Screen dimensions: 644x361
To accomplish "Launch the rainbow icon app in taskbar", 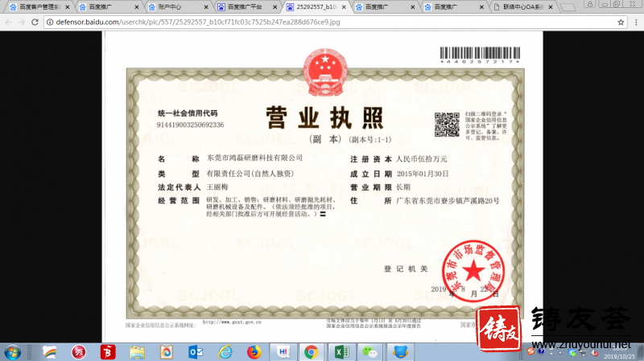I will 49,352.
